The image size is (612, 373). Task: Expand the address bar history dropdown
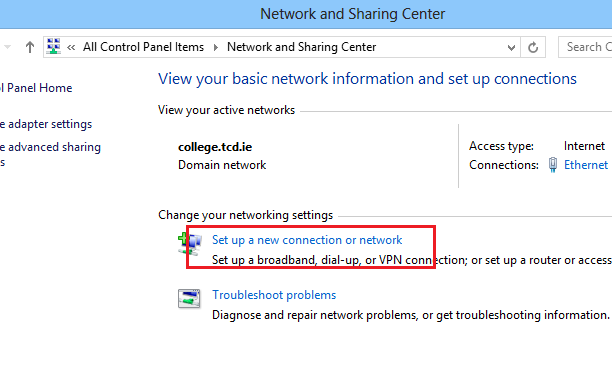click(511, 48)
